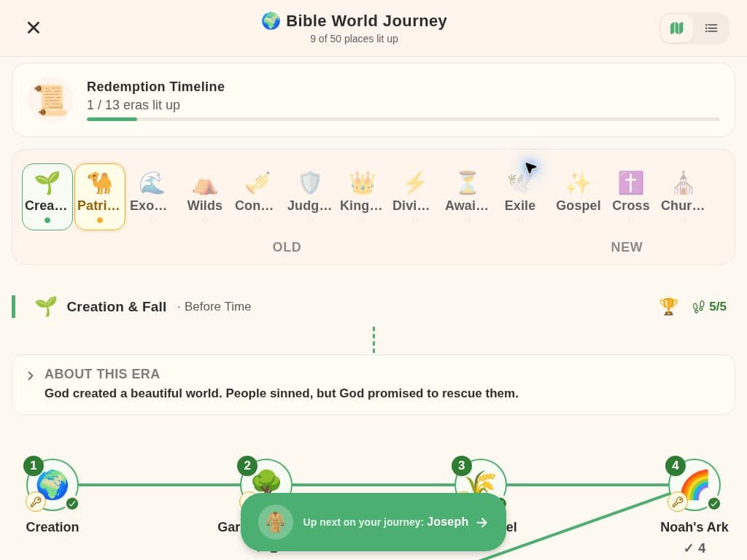This screenshot has height=560, width=747.
Task: Switch to list view
Action: tap(711, 28)
